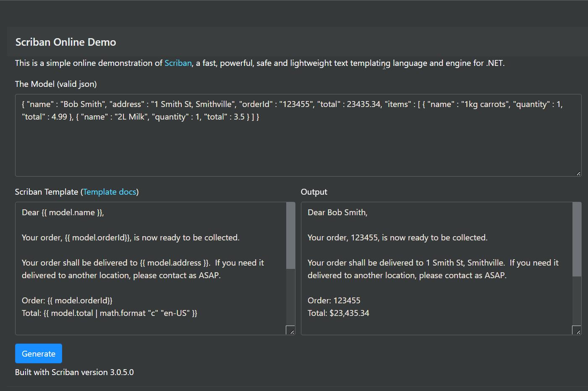This screenshot has height=391, width=588.
Task: Place cursor on the "Dear {{ model.name }}," template line
Action: tap(63, 213)
